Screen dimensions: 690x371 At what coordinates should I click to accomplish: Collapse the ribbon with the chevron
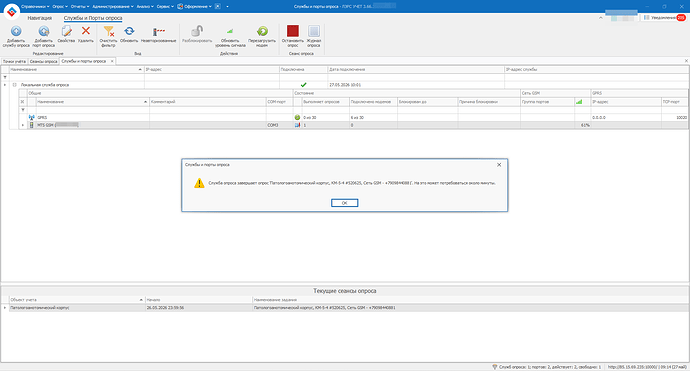(x=601, y=18)
